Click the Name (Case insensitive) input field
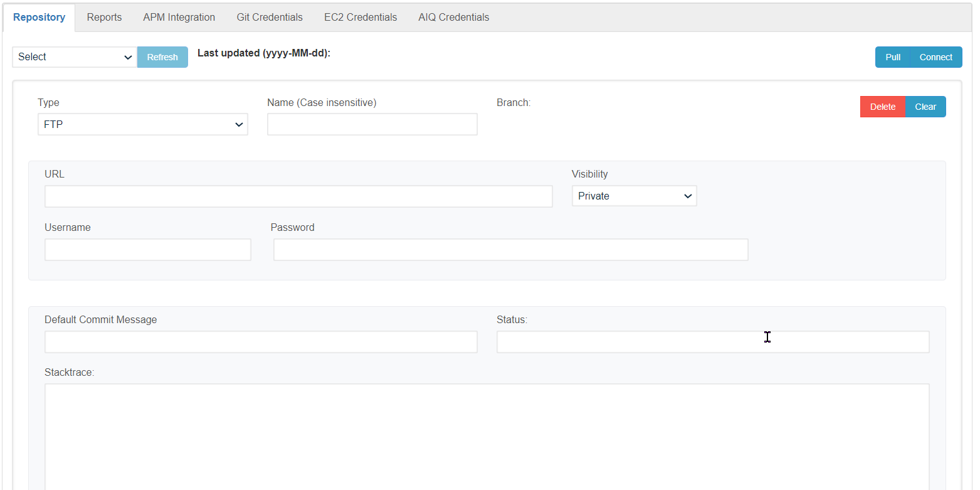The image size is (980, 490). (x=372, y=124)
